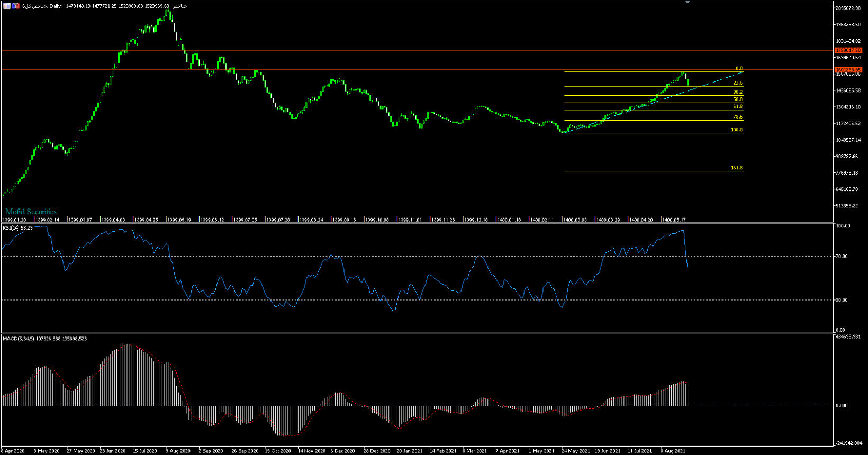
Task: Click price scale value 908787.66
Action: pos(847,157)
